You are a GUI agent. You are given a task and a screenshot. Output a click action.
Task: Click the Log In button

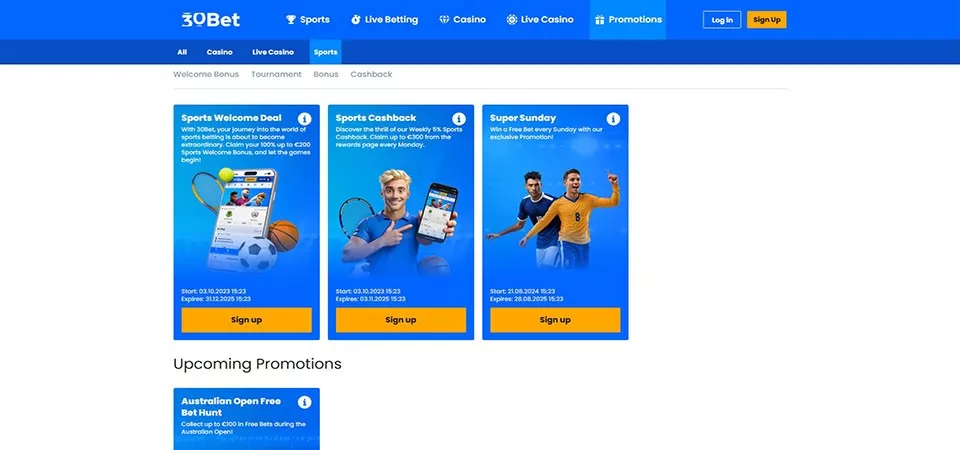pyautogui.click(x=722, y=20)
